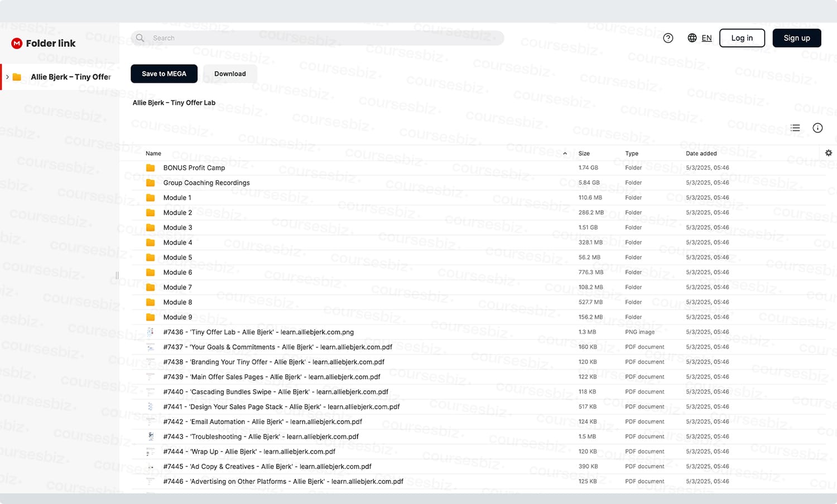This screenshot has height=504, width=837.
Task: Click the Log in button
Action: click(742, 38)
